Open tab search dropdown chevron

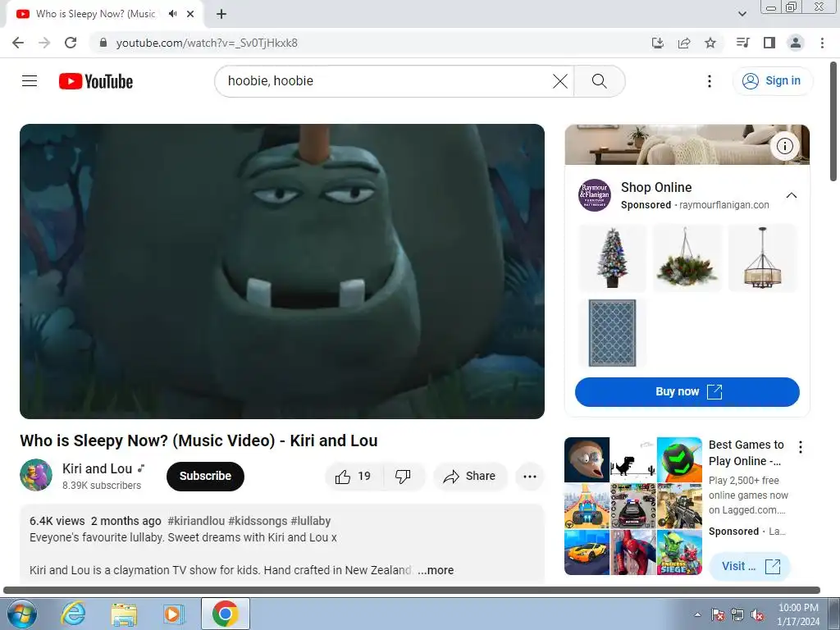tap(742, 14)
